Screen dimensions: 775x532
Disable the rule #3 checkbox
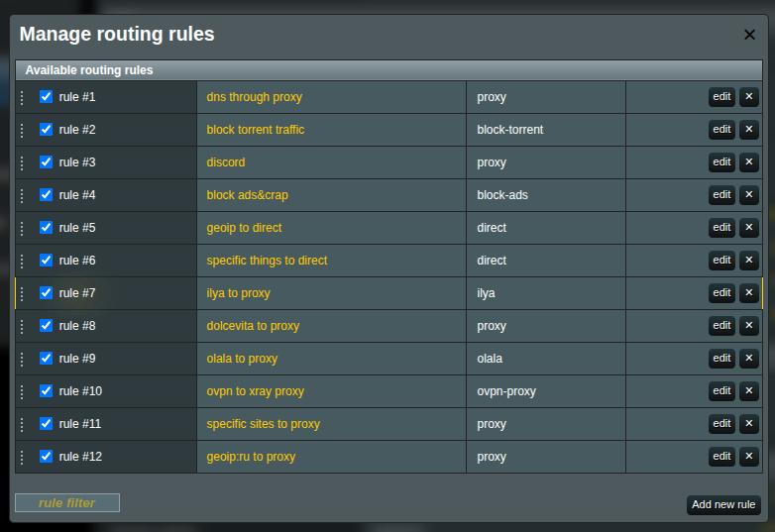46,162
